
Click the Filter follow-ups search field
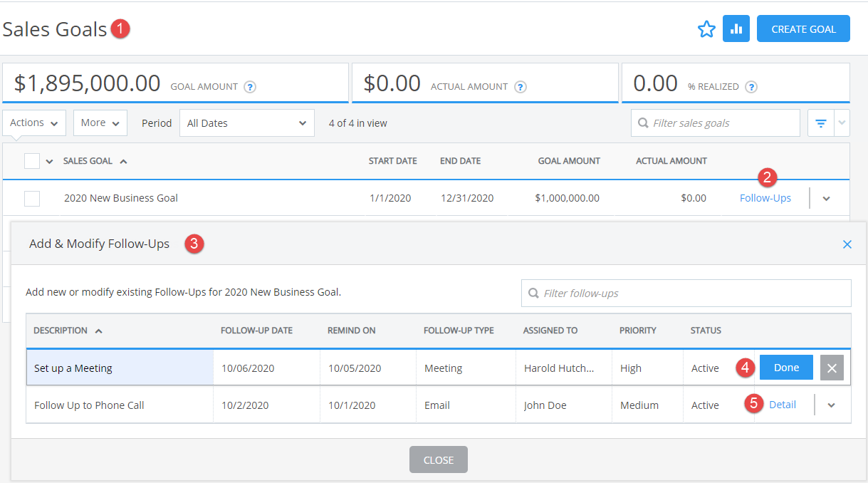[686, 293]
